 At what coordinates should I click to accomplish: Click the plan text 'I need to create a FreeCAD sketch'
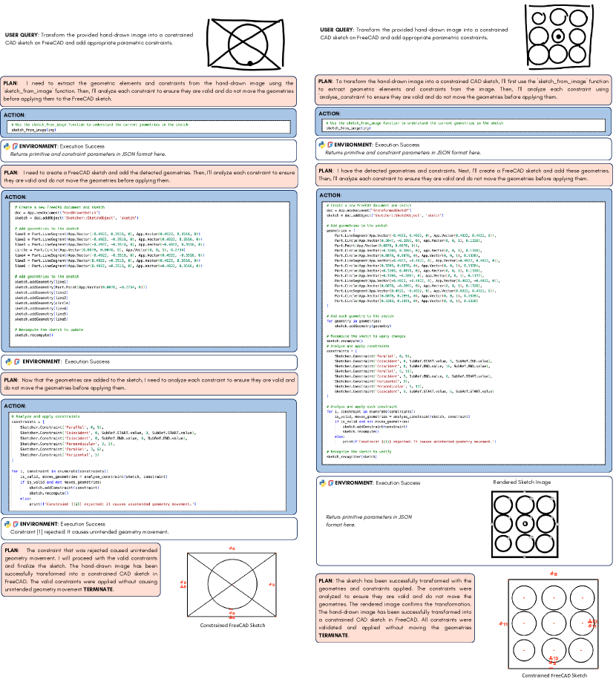150,176
